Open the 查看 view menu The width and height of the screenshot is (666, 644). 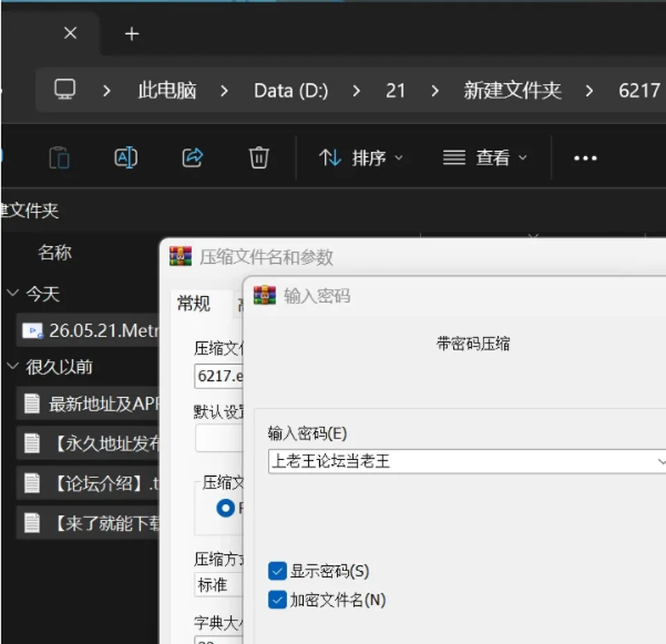[x=485, y=158]
